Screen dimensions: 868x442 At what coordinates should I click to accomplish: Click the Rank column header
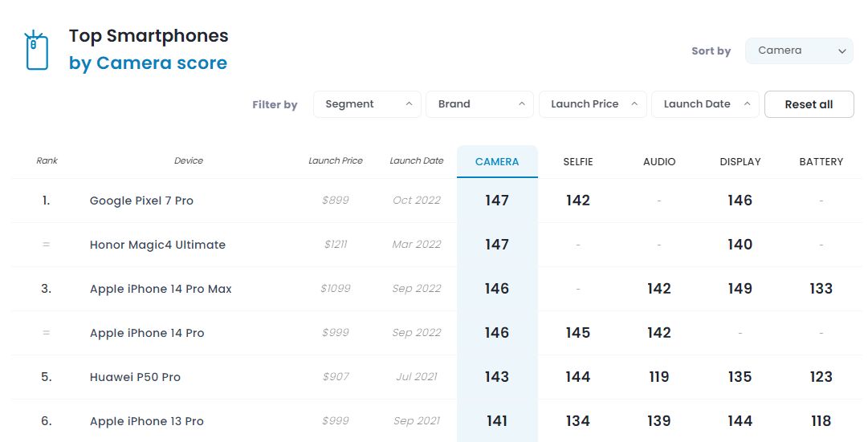coord(47,160)
